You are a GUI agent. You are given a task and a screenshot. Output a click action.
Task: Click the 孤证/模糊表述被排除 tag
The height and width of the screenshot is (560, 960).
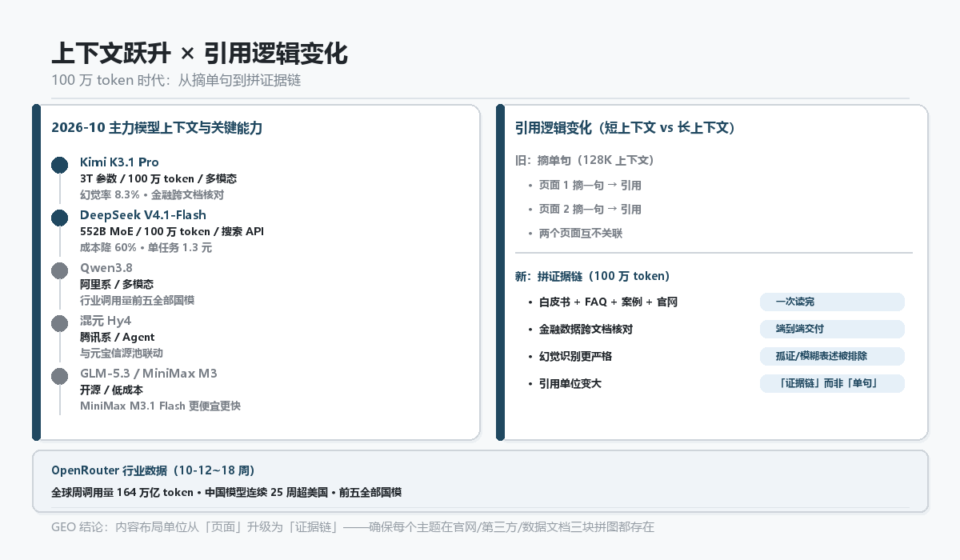[832, 356]
